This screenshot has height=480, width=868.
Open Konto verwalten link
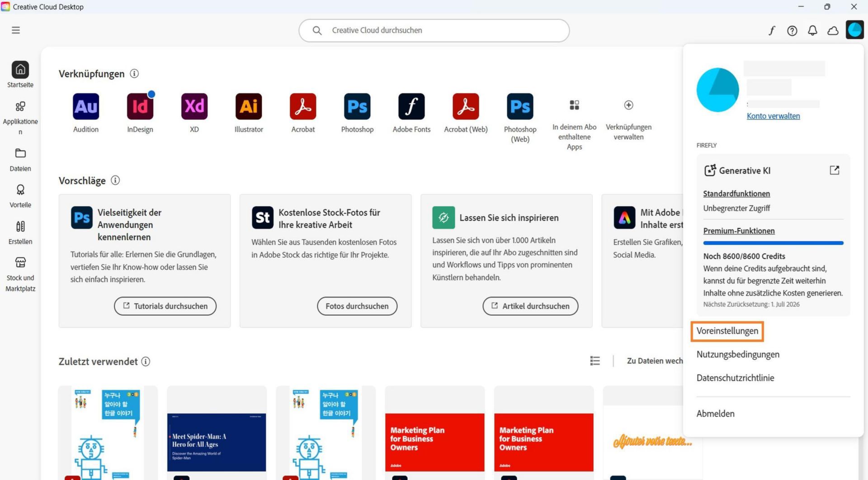[x=773, y=116]
